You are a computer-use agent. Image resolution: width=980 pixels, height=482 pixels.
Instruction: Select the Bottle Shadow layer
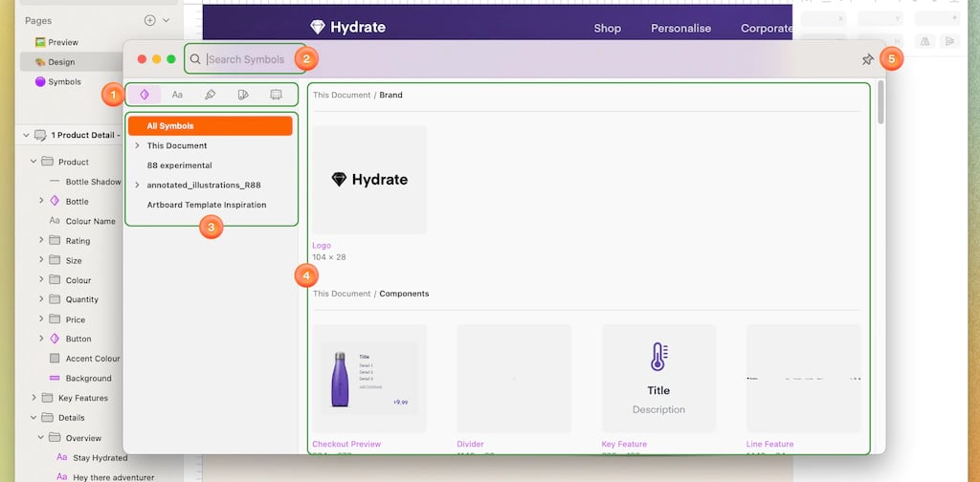point(93,182)
